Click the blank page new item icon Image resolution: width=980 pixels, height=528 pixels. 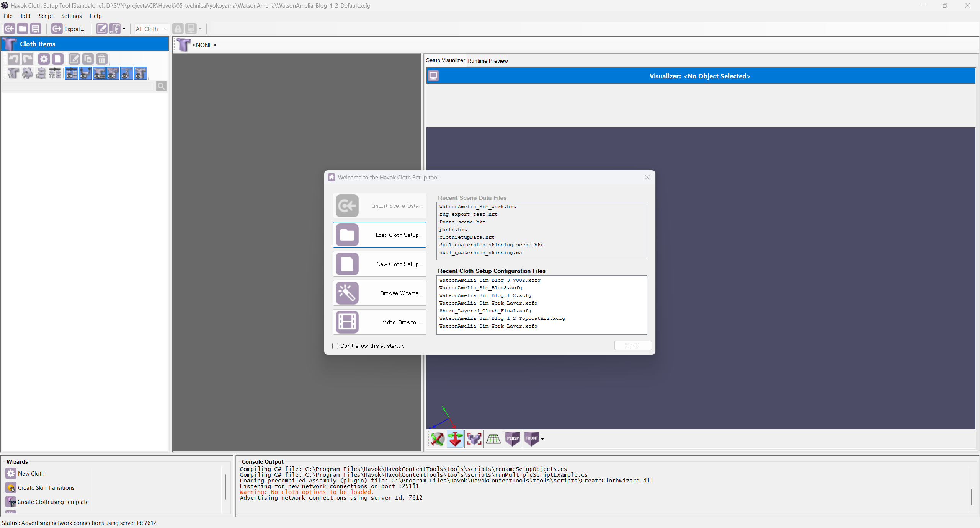pos(58,59)
